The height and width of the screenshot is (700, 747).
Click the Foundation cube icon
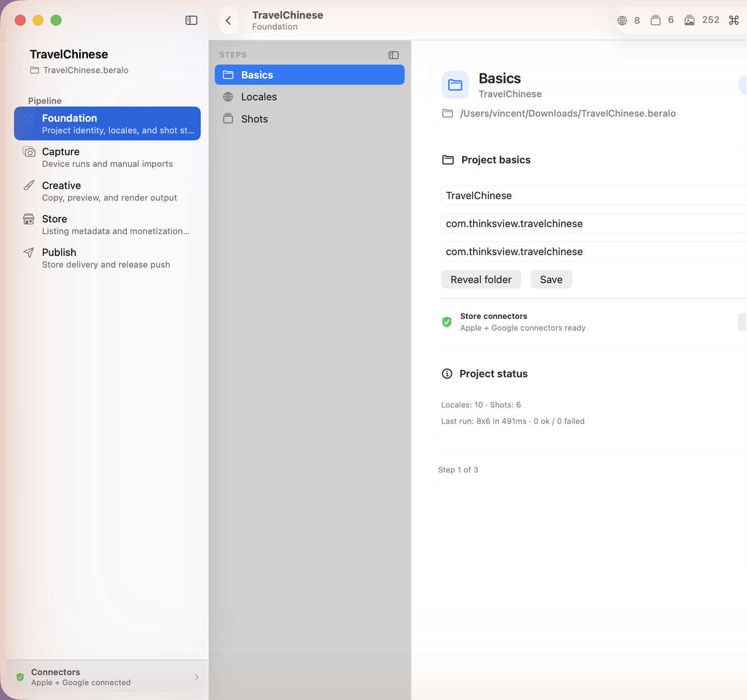29,118
